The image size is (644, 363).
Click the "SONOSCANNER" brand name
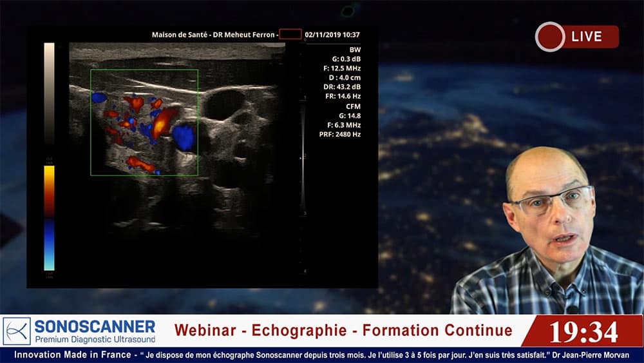tap(95, 327)
